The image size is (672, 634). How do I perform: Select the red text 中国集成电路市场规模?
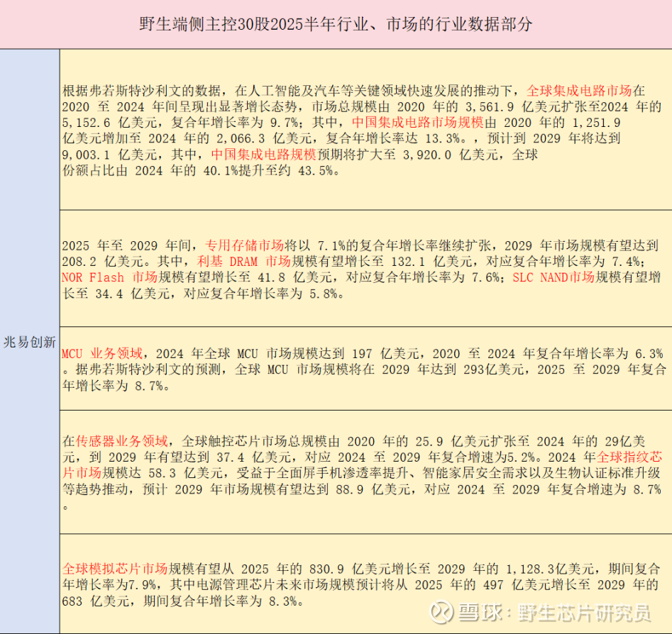418,123
